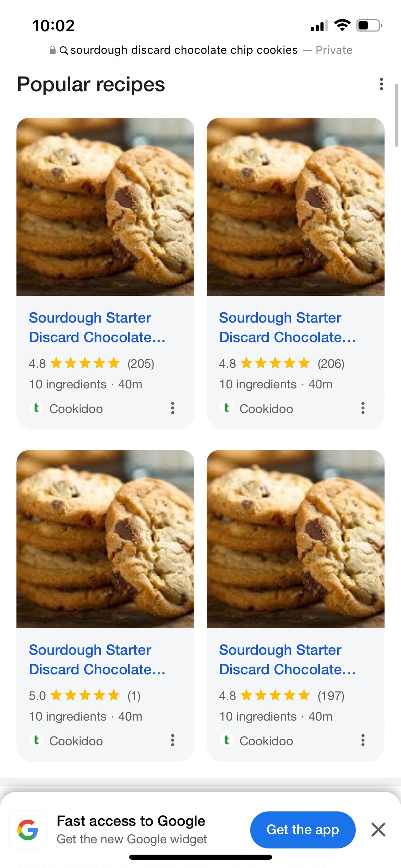
Task: Open the recipe title link with 206 reviews
Action: pyautogui.click(x=287, y=327)
